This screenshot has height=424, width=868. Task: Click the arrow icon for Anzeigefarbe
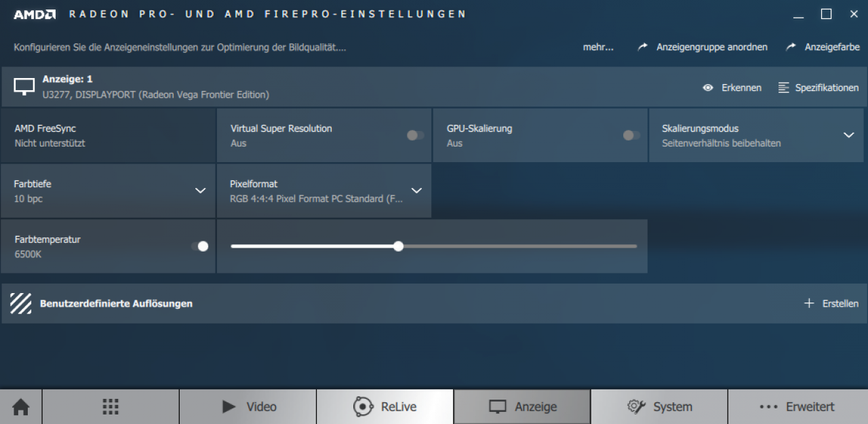pos(791,47)
